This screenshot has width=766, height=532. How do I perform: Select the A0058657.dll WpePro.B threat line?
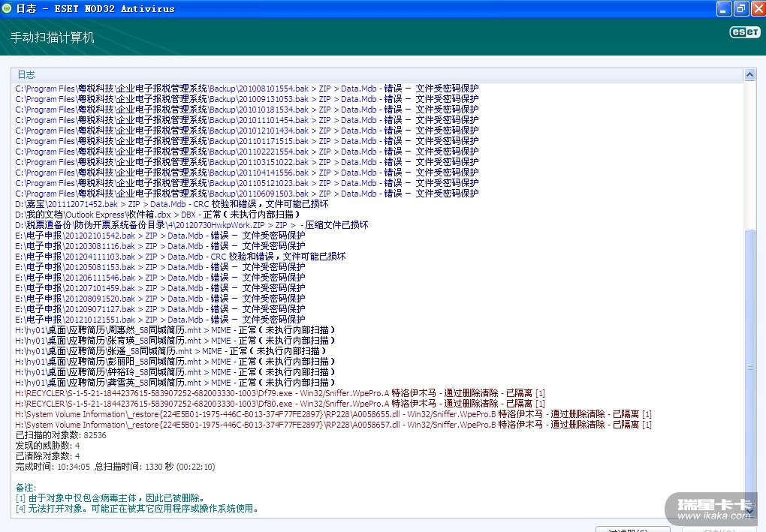pos(333,424)
